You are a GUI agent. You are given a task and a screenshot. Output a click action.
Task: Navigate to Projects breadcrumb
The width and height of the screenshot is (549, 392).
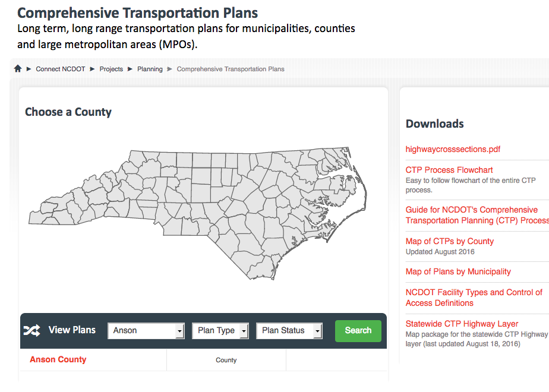click(111, 69)
